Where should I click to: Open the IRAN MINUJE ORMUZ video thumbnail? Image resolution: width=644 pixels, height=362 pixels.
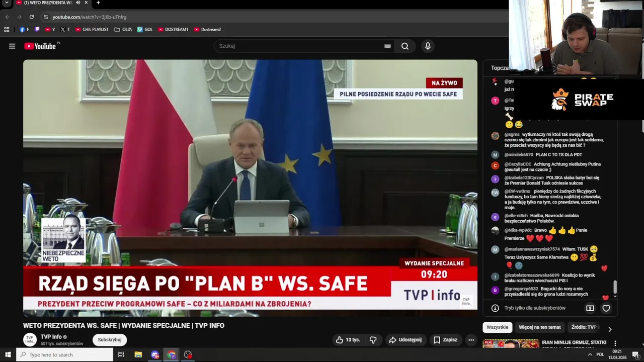point(511,344)
